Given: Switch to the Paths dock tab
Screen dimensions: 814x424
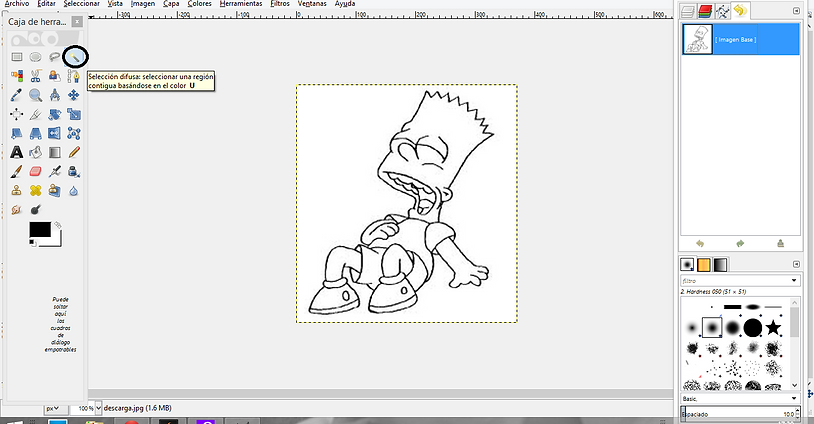Looking at the screenshot, I should (722, 11).
